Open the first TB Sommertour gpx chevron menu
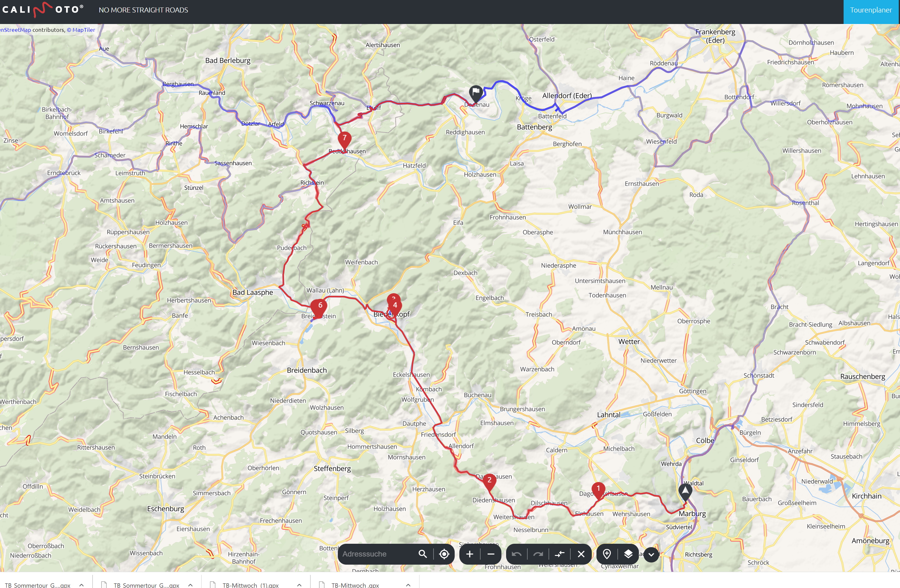Screen dimensions: 900x588 click(x=81, y=585)
